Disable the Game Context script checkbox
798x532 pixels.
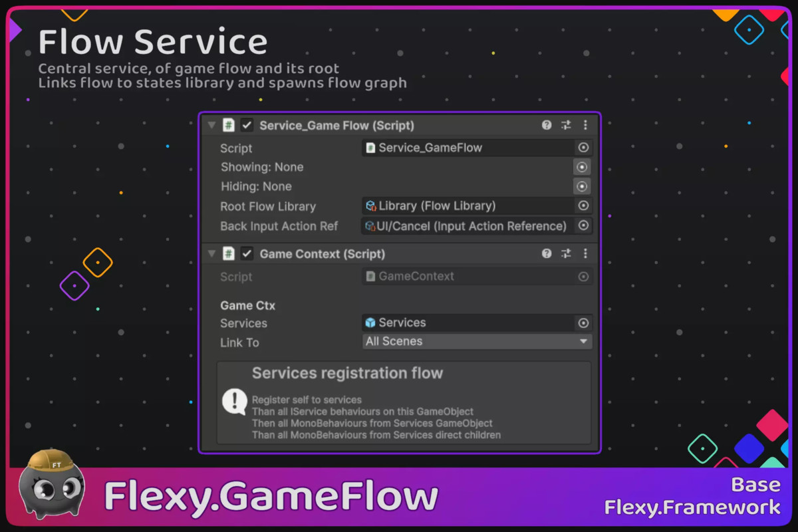(x=247, y=253)
